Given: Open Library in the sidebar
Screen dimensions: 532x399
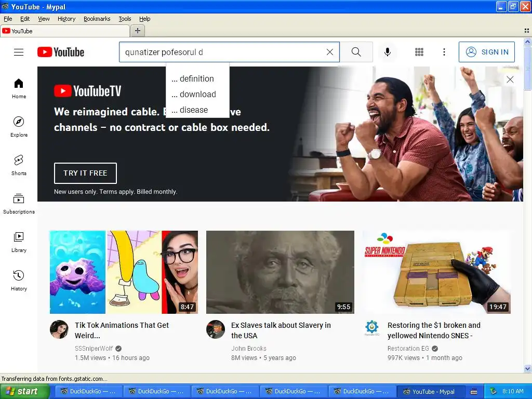Looking at the screenshot, I should click(19, 242).
